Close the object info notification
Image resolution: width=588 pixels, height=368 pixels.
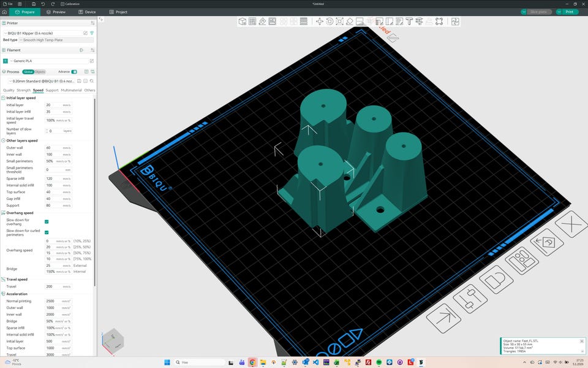tap(582, 342)
